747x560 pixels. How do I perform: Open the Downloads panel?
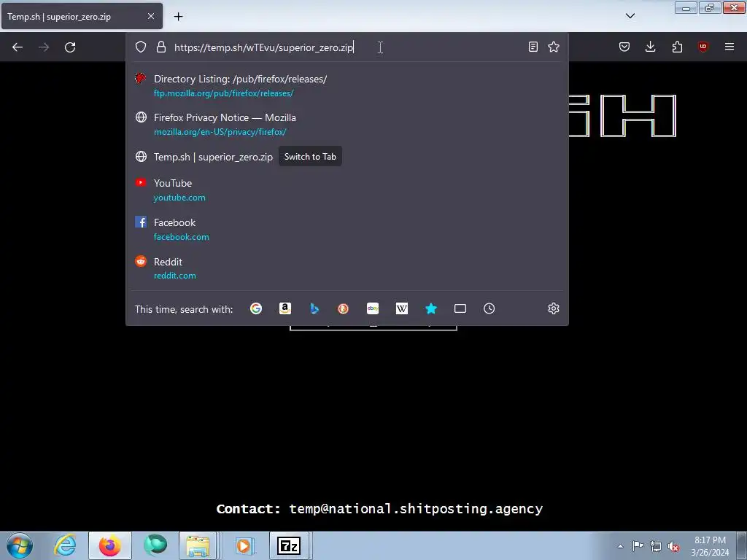coord(650,47)
